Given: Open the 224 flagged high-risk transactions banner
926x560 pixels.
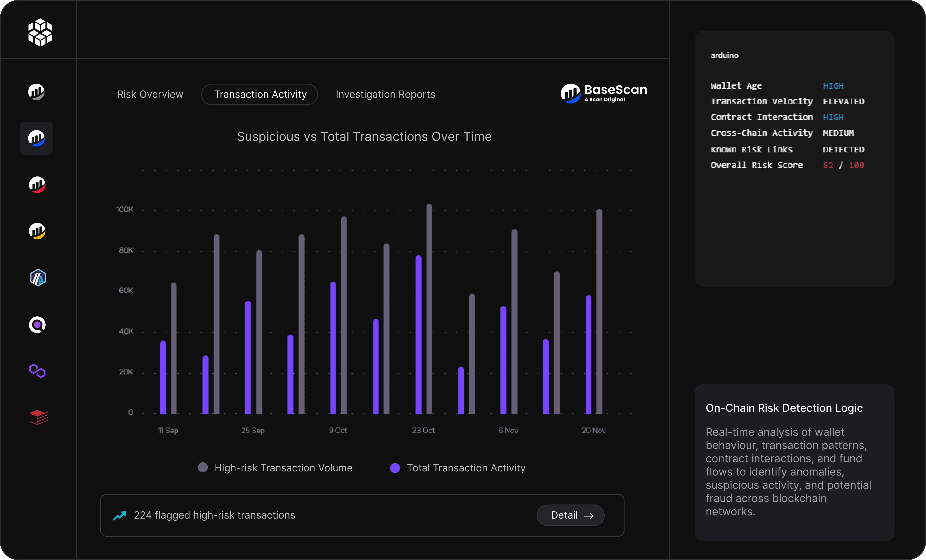Looking at the screenshot, I should tap(214, 515).
